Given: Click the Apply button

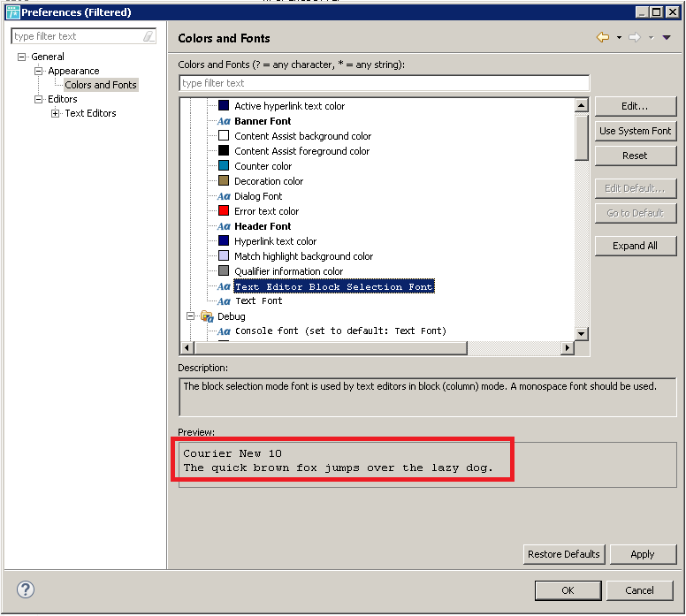Looking at the screenshot, I should pos(643,554).
